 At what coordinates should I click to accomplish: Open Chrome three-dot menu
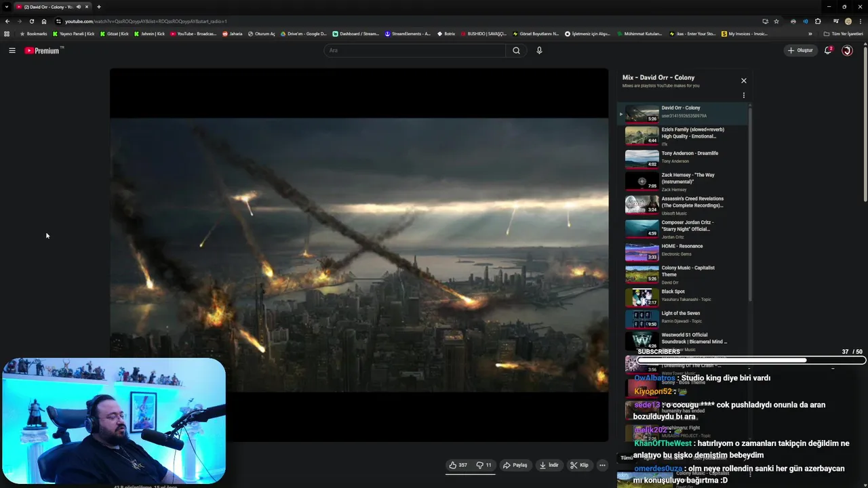861,21
